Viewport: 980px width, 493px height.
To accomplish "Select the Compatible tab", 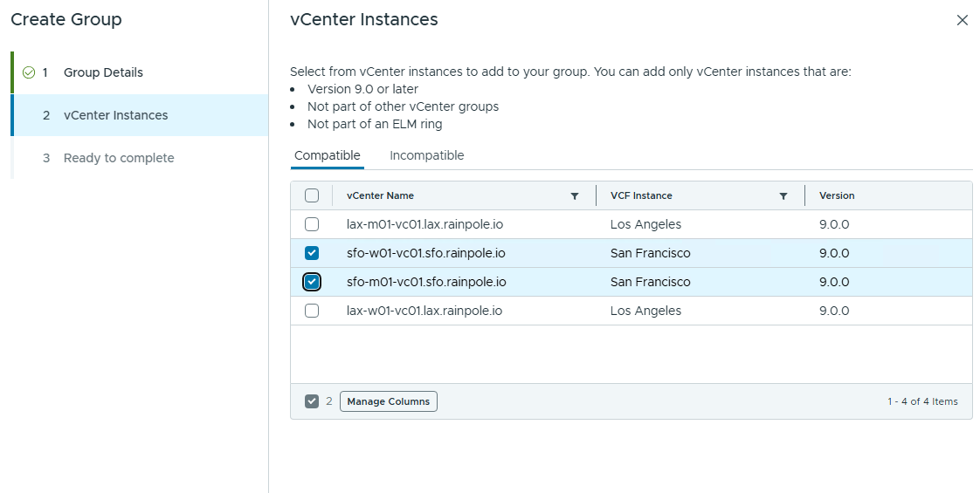I will click(x=327, y=155).
